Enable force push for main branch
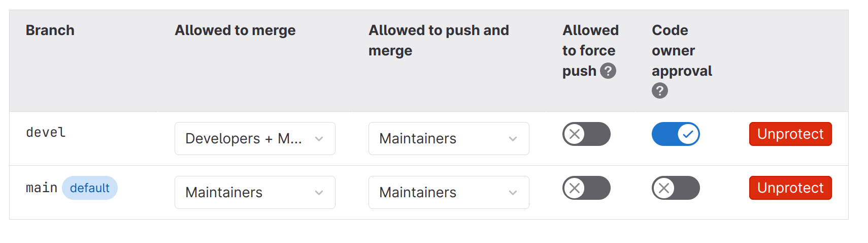Image resolution: width=868 pixels, height=243 pixels. click(586, 188)
